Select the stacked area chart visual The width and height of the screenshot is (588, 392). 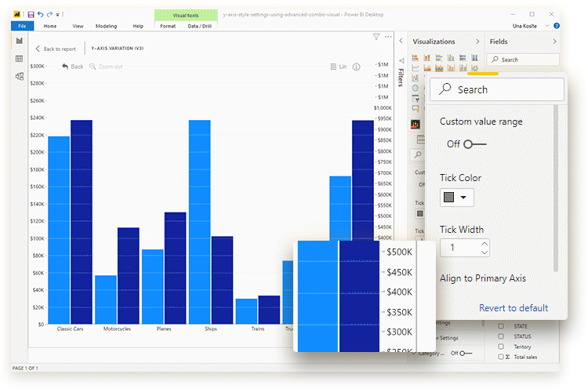pyautogui.click(x=439, y=68)
